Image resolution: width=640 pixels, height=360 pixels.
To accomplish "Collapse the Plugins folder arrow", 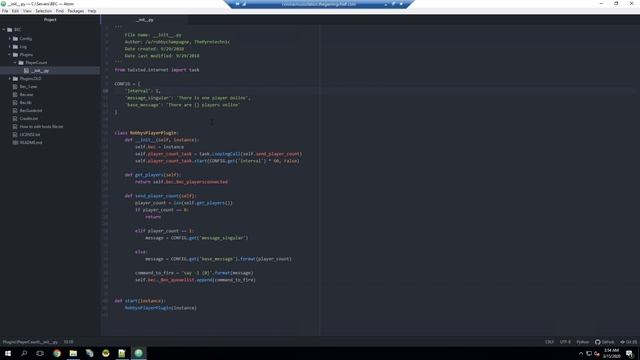I will pyautogui.click(x=10, y=54).
